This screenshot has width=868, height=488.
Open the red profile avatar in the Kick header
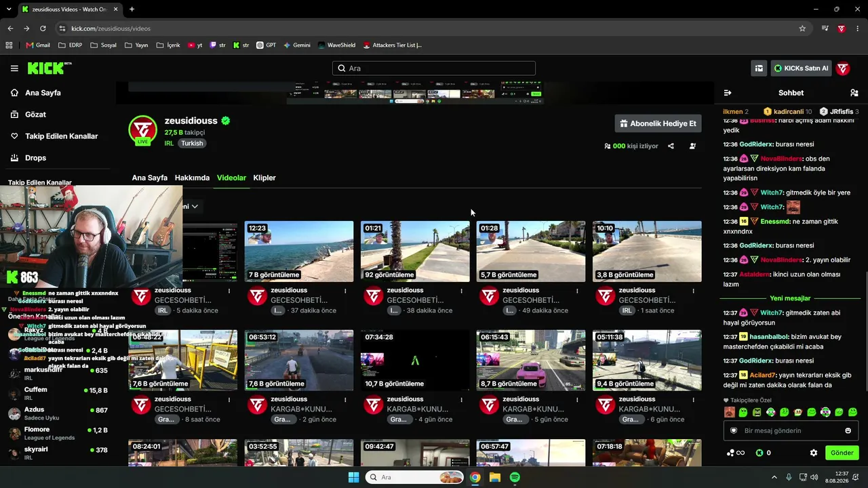(843, 68)
